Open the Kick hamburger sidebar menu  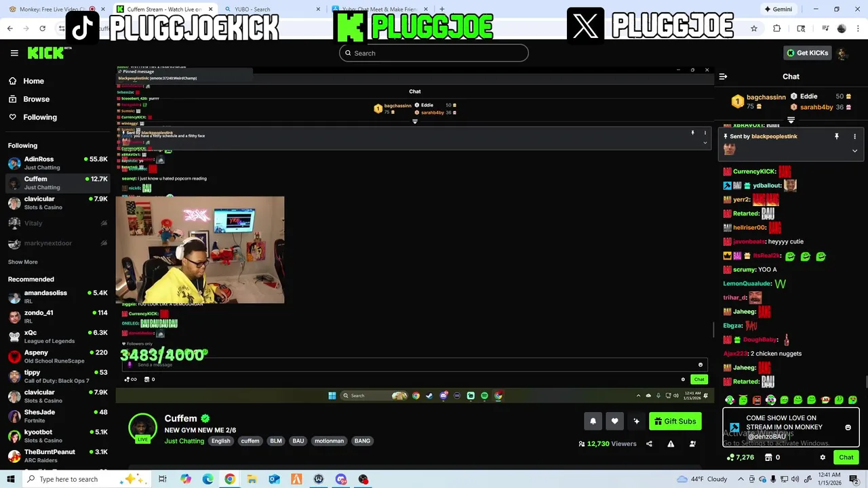pyautogui.click(x=14, y=53)
